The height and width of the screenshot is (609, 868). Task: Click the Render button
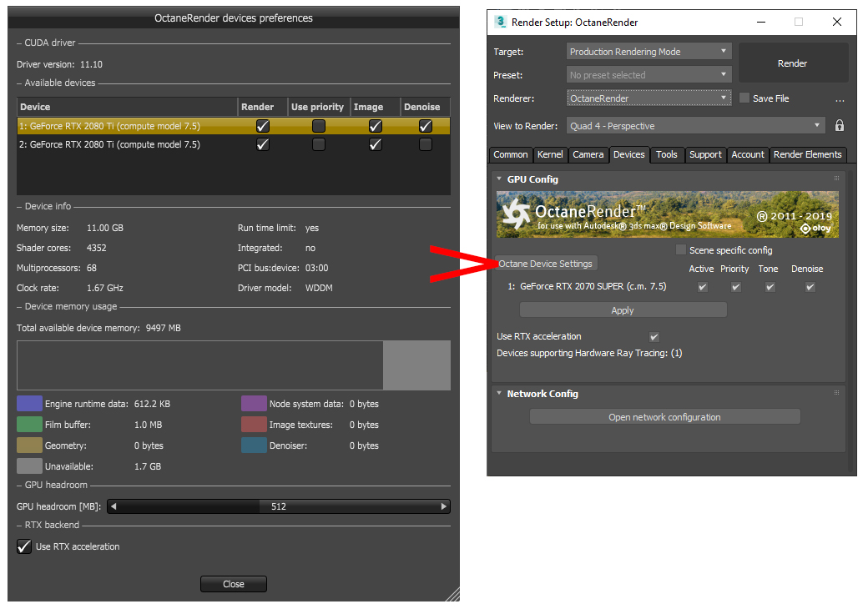(x=792, y=63)
